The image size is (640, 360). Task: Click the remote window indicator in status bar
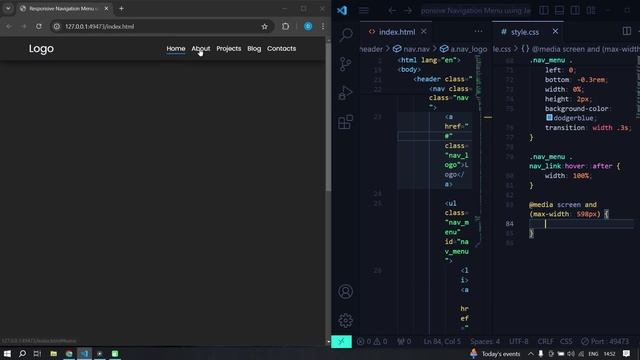tap(341, 341)
